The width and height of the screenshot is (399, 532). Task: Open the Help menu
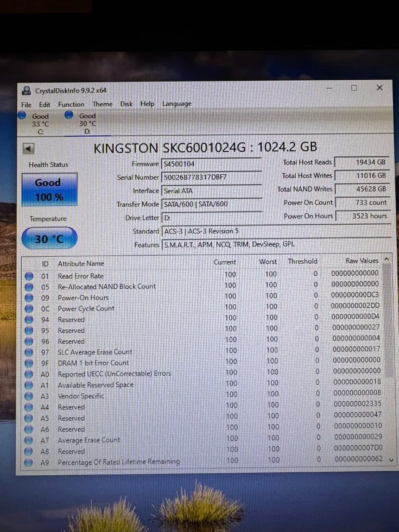tap(147, 104)
